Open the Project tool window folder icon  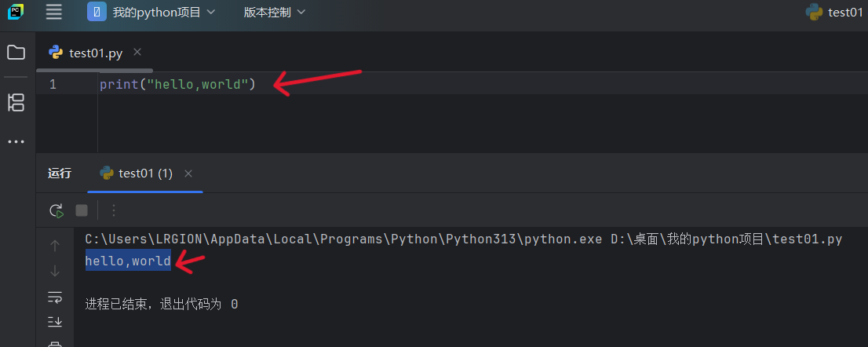click(16, 53)
